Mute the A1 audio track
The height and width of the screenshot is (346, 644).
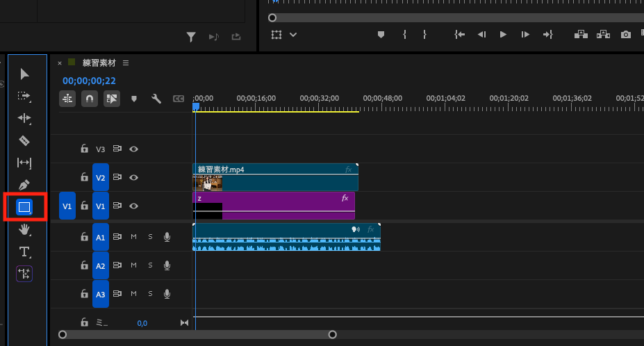133,237
